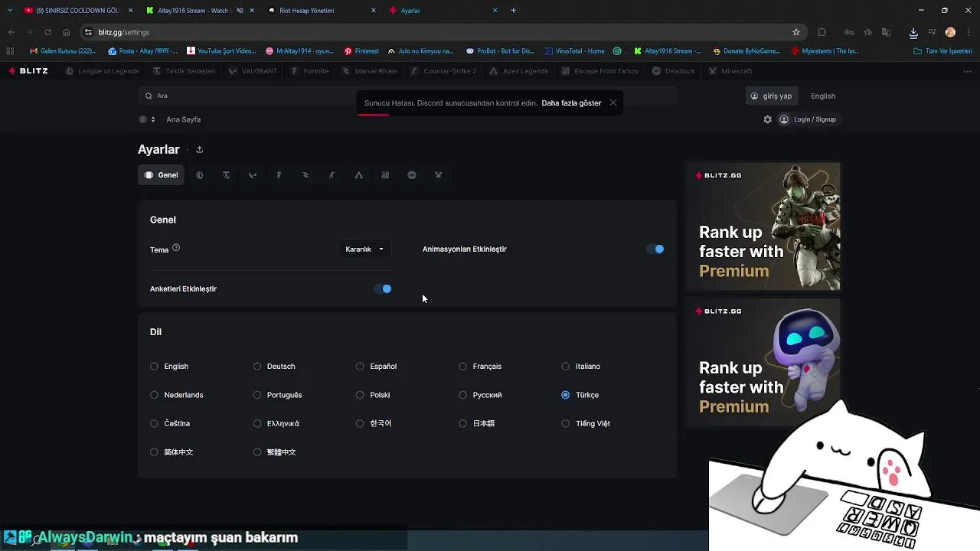Click the Blitz logo in the header
Image resolution: width=980 pixels, height=551 pixels.
[x=29, y=71]
